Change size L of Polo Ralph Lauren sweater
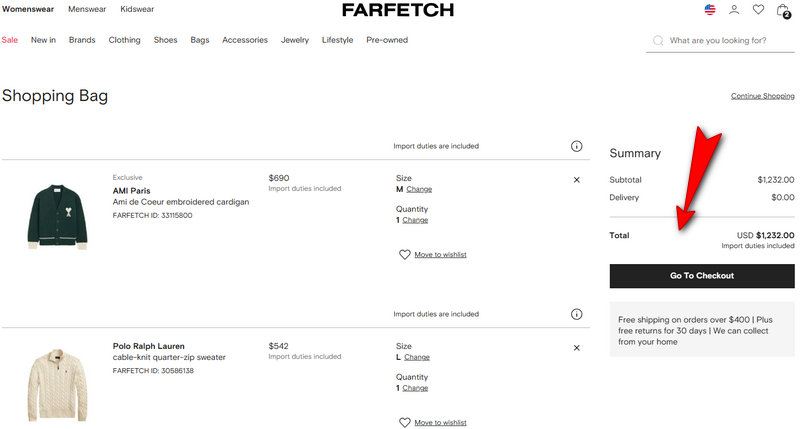This screenshot has width=800, height=429. (x=417, y=357)
